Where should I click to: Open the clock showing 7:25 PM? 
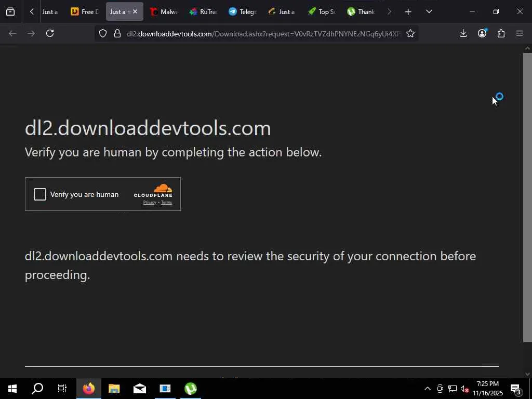click(x=488, y=389)
